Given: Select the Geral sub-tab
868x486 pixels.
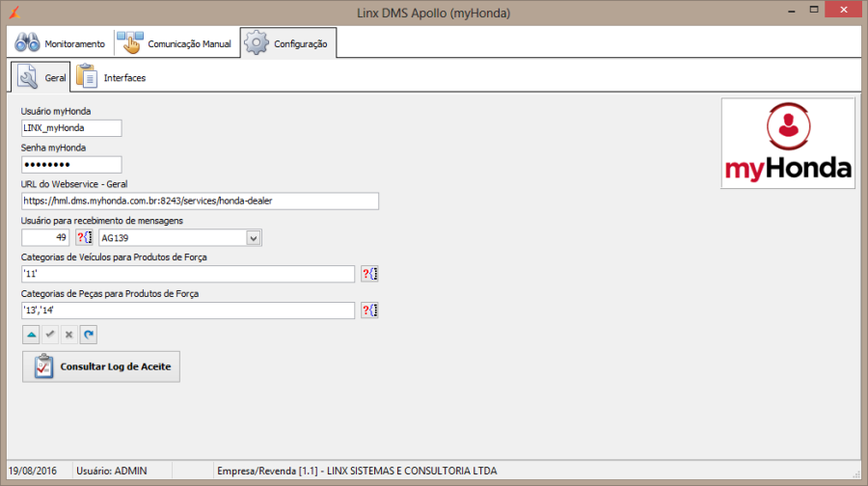Looking at the screenshot, I should [41, 77].
